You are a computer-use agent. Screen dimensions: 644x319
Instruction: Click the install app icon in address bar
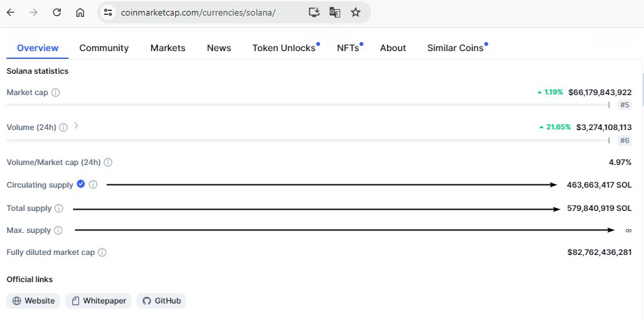click(x=314, y=12)
